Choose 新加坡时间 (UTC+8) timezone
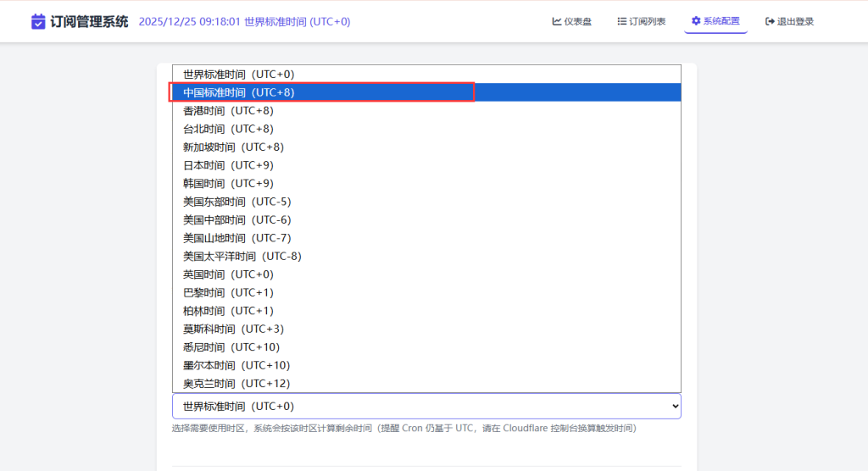This screenshot has height=471, width=868. coord(233,147)
